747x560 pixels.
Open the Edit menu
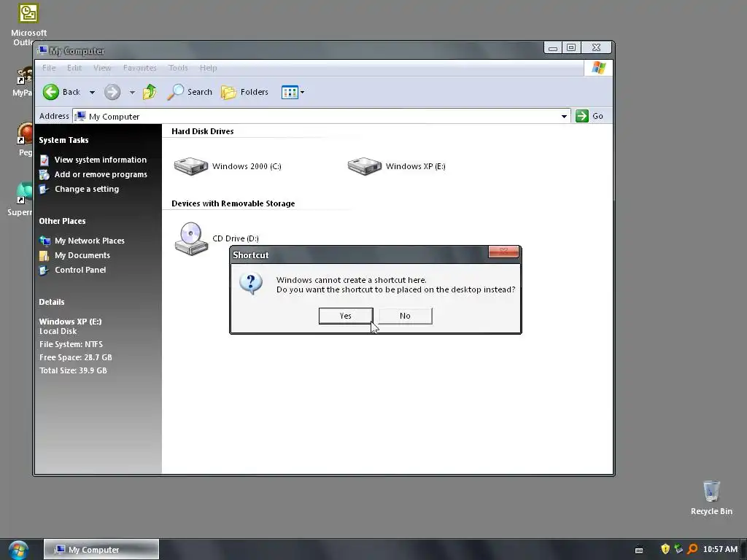pos(74,68)
